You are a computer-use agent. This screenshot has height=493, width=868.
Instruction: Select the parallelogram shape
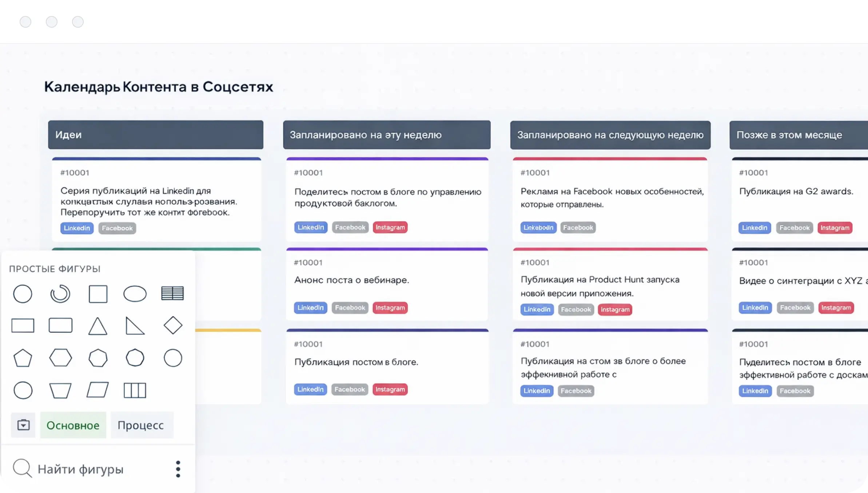coord(97,390)
